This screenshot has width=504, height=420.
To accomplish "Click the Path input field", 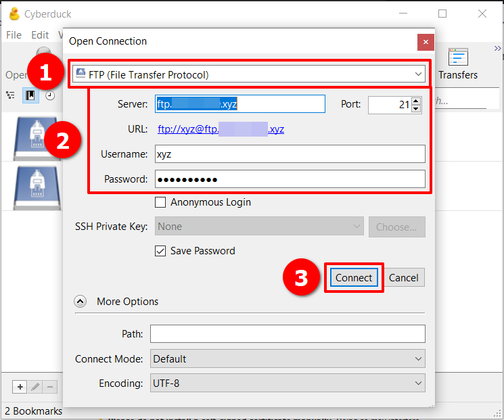I will [288, 334].
